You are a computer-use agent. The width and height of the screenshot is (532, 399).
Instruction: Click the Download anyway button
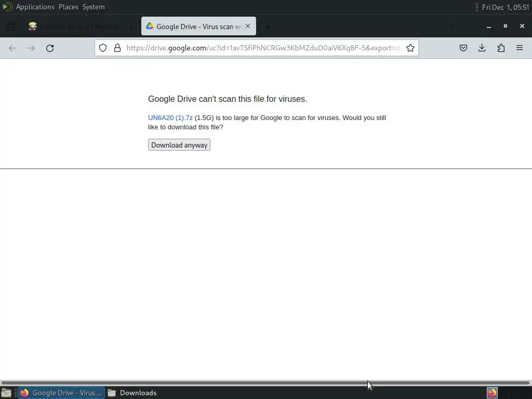tap(179, 145)
